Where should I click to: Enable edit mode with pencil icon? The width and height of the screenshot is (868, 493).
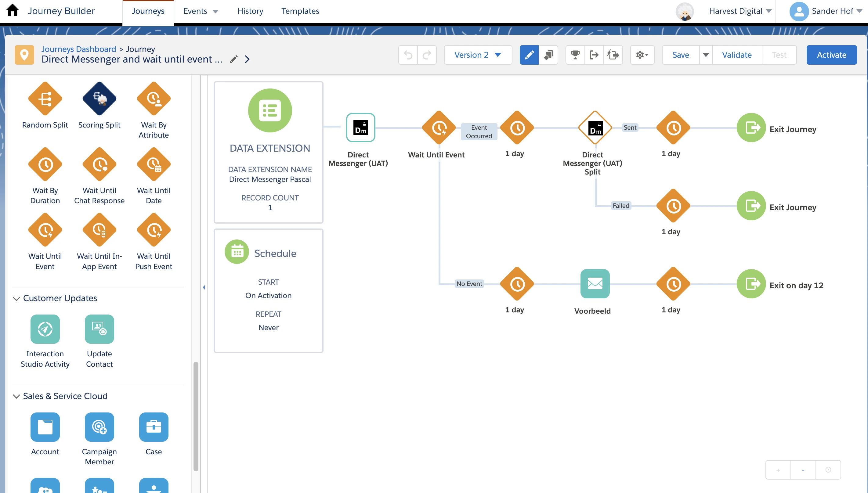pos(529,55)
